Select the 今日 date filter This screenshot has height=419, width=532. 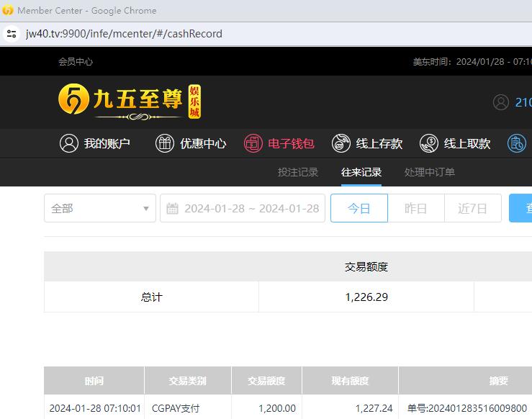(x=359, y=208)
